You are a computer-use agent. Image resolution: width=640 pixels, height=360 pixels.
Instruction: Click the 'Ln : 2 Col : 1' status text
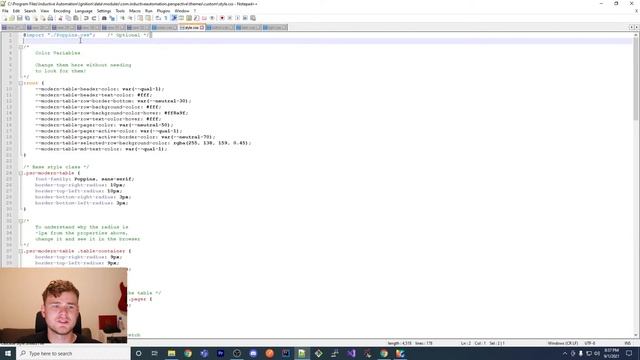[473, 343]
